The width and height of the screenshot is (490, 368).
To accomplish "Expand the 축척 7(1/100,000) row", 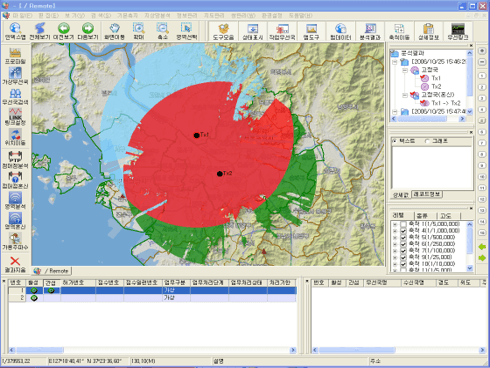I will click(395, 251).
